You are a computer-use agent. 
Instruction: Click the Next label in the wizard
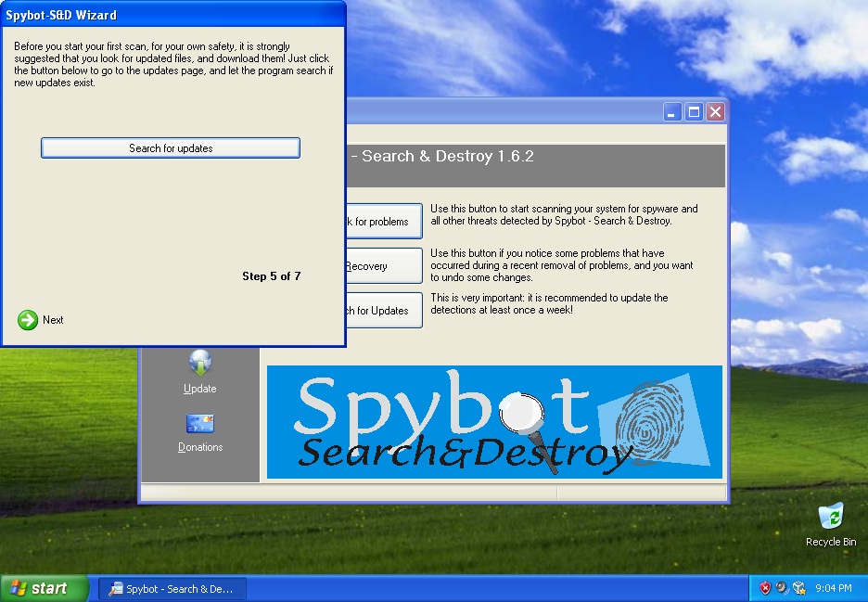53,320
